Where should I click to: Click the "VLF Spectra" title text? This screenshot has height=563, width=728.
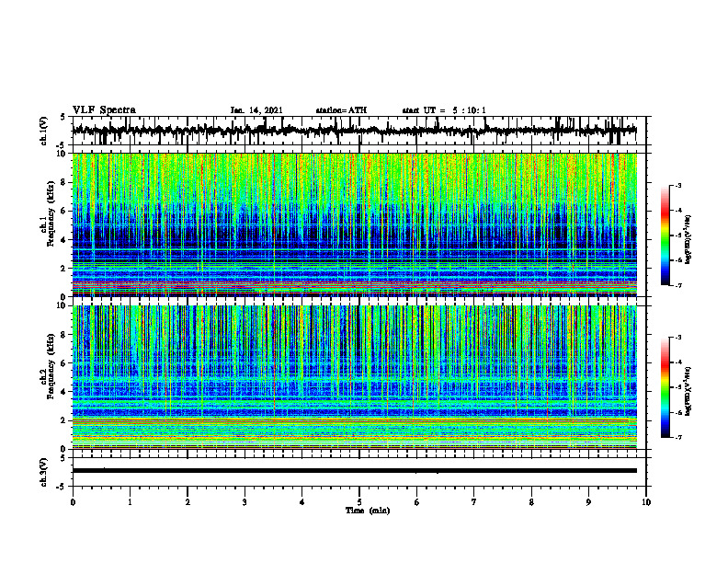pyautogui.click(x=104, y=110)
